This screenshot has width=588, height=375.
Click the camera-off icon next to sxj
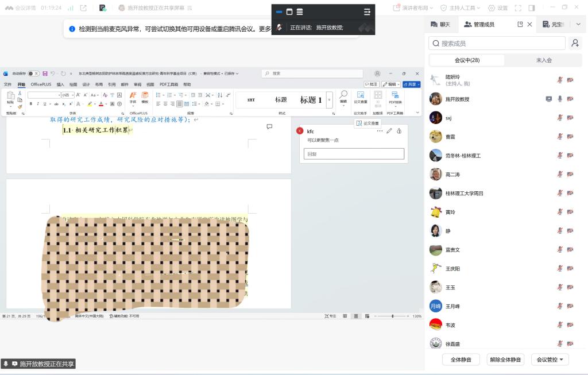click(570, 118)
